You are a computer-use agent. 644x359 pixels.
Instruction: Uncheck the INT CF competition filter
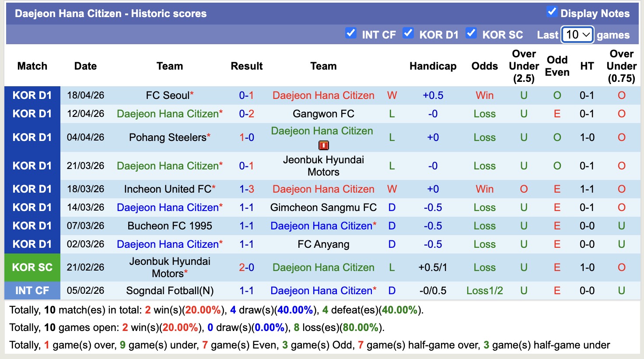pyautogui.click(x=351, y=33)
